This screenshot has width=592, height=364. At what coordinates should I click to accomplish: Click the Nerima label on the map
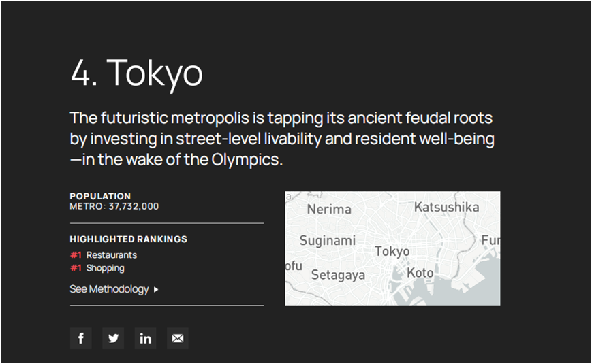pyautogui.click(x=329, y=209)
